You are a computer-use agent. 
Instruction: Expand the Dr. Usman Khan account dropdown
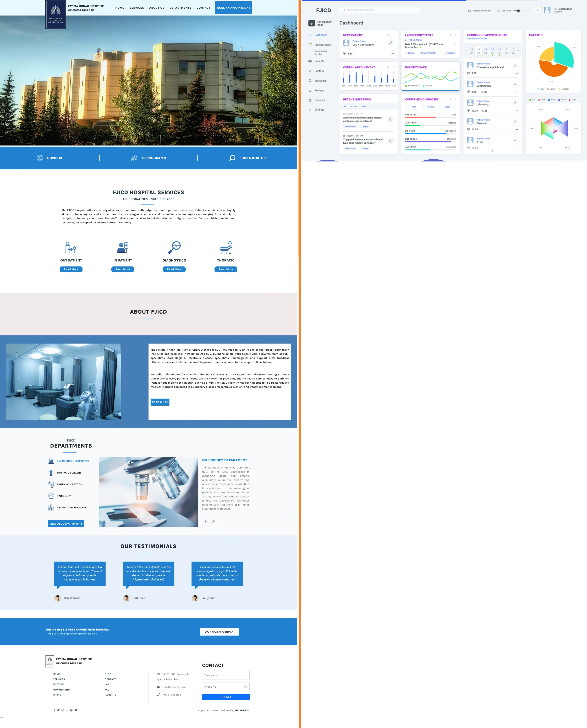tap(579, 10)
